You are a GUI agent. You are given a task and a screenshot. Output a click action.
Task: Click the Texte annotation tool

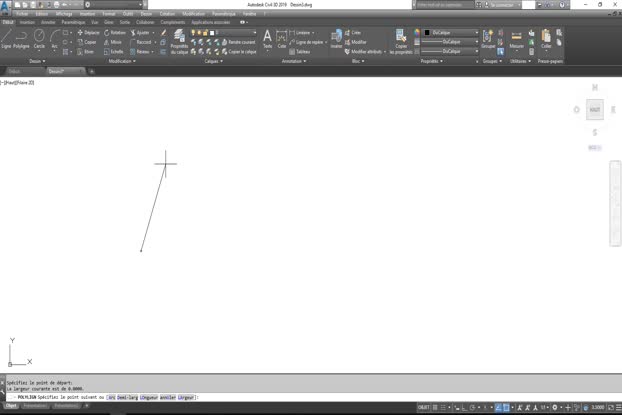(x=267, y=39)
